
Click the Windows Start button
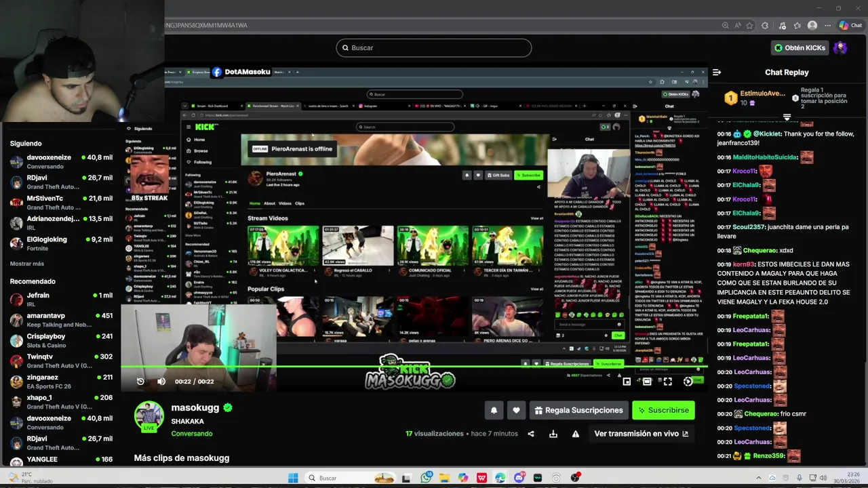pyautogui.click(x=293, y=478)
